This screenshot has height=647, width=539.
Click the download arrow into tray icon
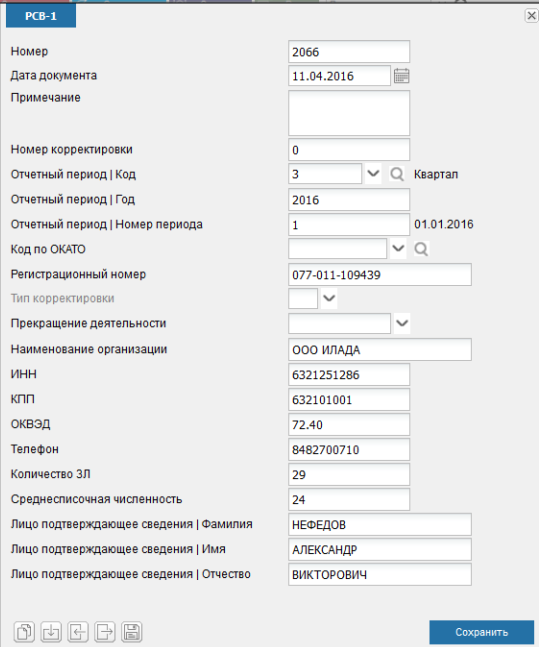coord(51,632)
